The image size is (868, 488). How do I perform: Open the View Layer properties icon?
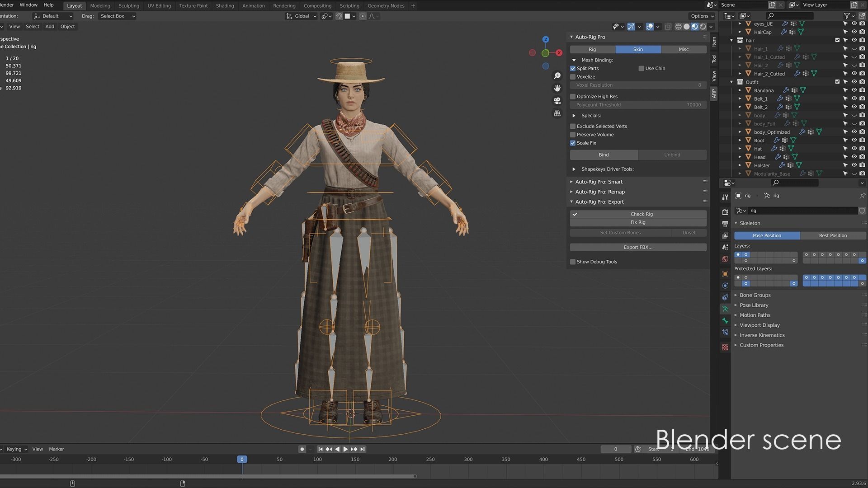coord(725,235)
